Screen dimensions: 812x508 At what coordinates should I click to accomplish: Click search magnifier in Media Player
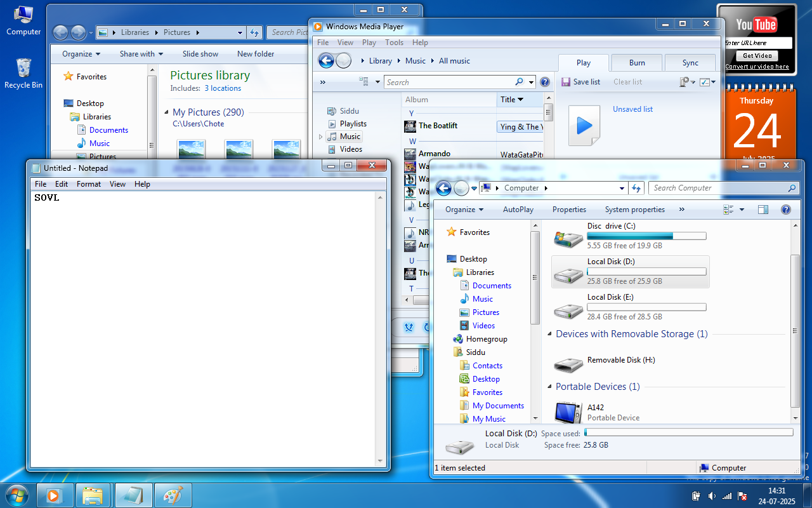pos(519,82)
